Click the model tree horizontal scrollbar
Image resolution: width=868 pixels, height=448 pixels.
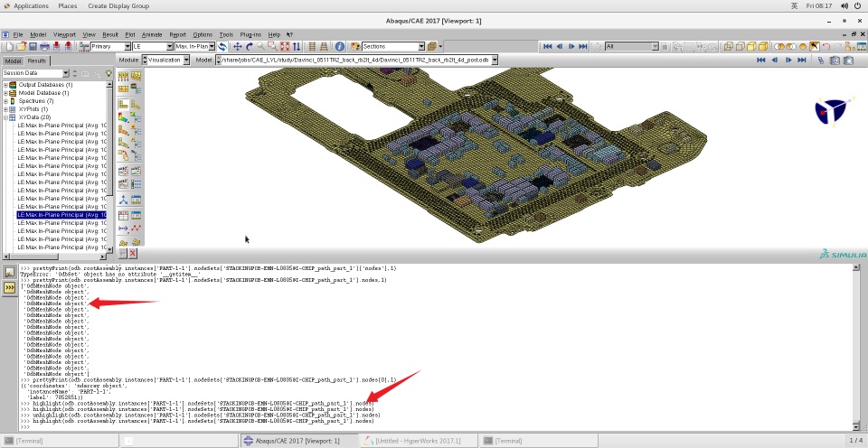tap(55, 257)
